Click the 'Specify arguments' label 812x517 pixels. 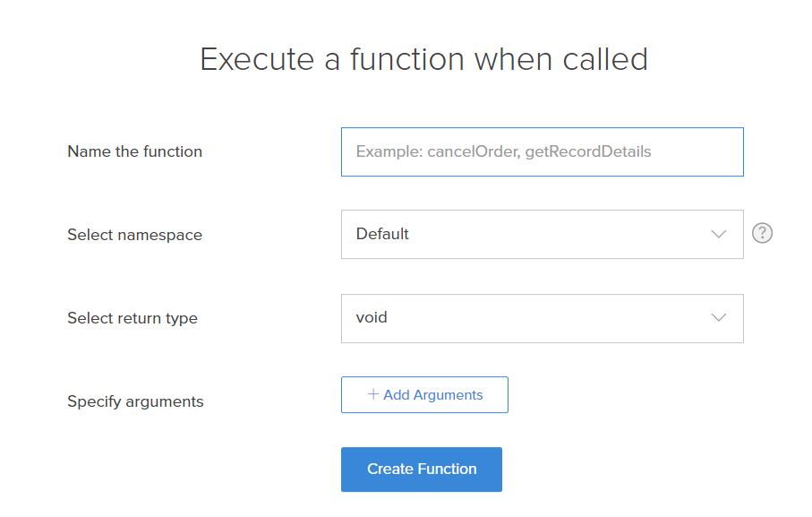135,401
